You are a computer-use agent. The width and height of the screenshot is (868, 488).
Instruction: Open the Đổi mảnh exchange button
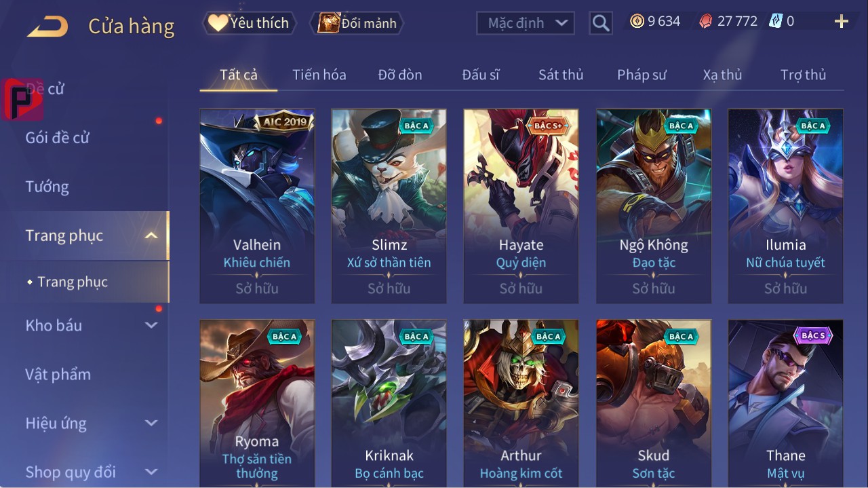357,23
